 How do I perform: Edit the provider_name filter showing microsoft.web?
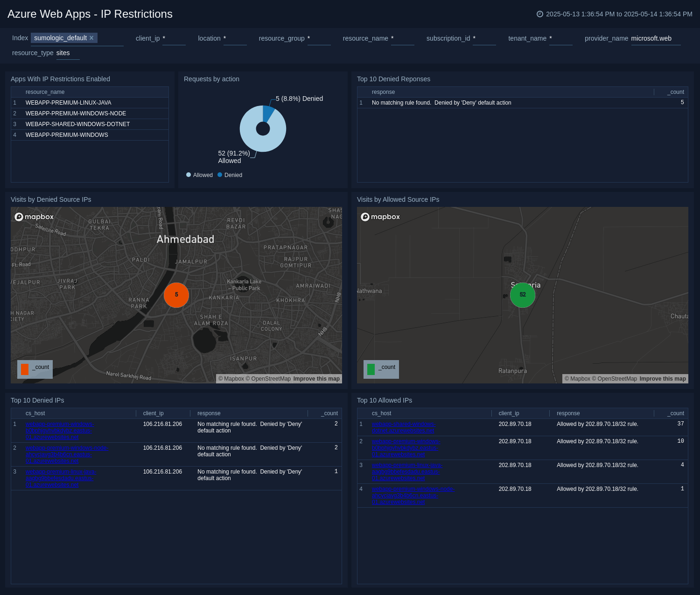pos(656,38)
